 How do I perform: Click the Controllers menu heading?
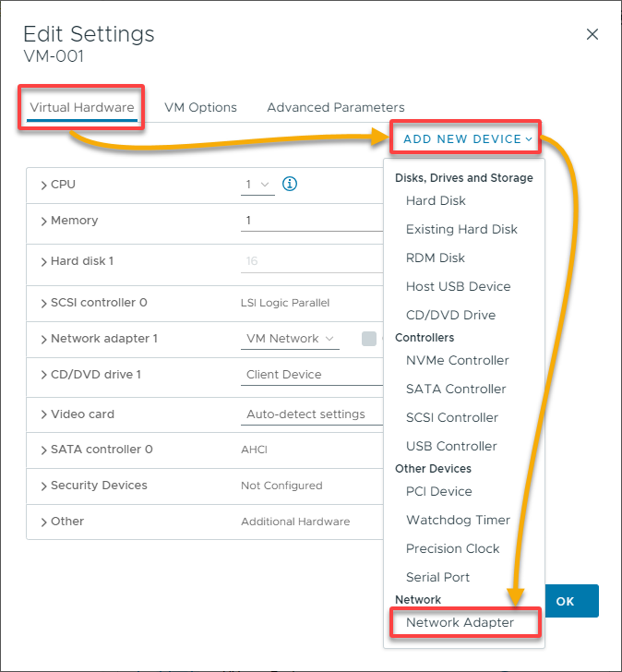click(x=425, y=338)
